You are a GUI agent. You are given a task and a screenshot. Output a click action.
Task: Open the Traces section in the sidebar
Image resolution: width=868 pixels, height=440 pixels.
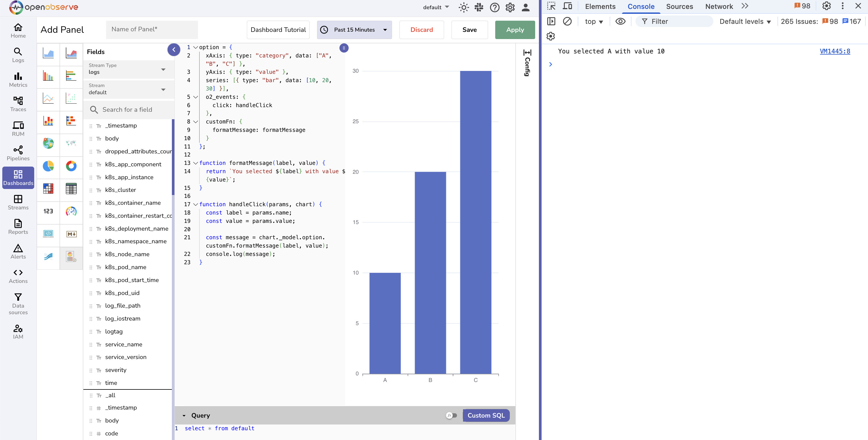(x=18, y=104)
